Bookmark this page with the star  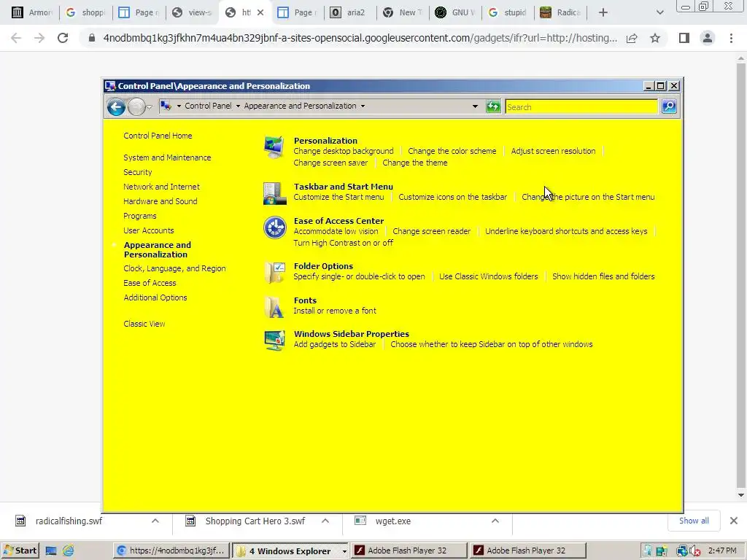click(x=655, y=38)
